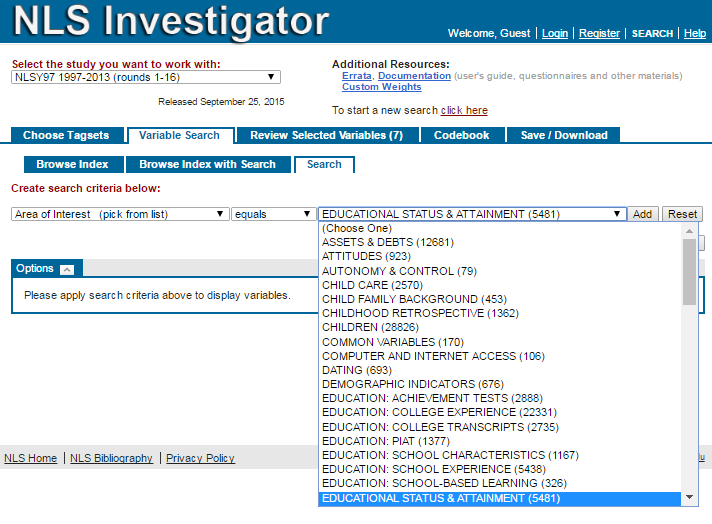The image size is (712, 524).
Task: Go to the Codebook tab
Action: pos(461,135)
